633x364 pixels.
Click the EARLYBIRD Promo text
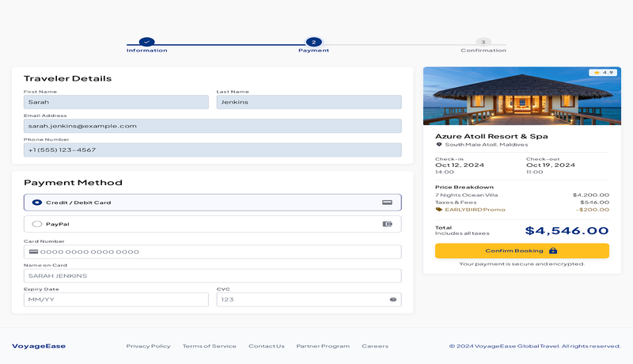475,210
